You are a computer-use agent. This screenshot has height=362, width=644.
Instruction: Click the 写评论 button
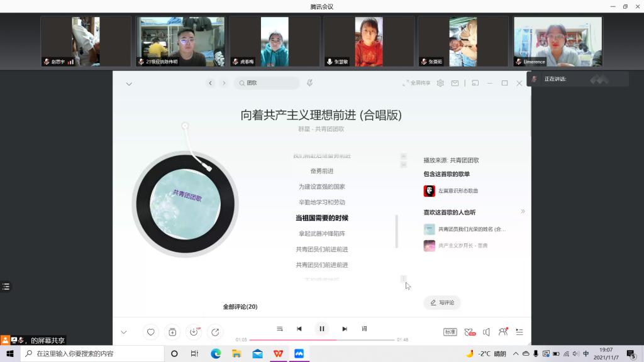pos(442,302)
